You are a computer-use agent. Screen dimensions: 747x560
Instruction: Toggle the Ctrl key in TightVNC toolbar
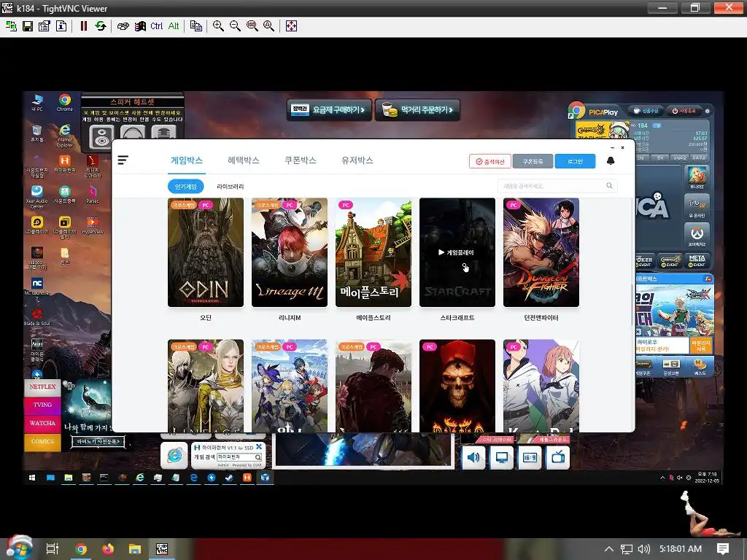coord(156,26)
